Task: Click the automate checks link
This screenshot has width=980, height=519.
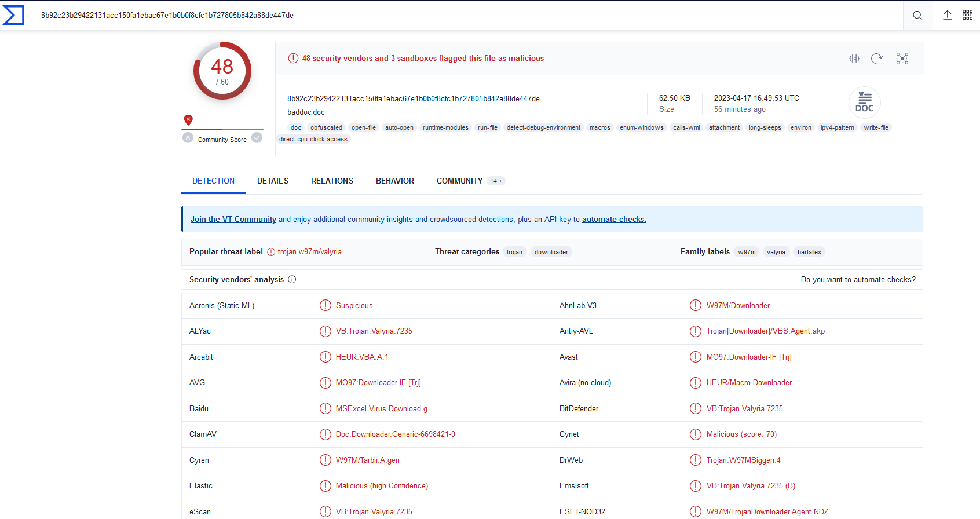Action: (x=614, y=219)
